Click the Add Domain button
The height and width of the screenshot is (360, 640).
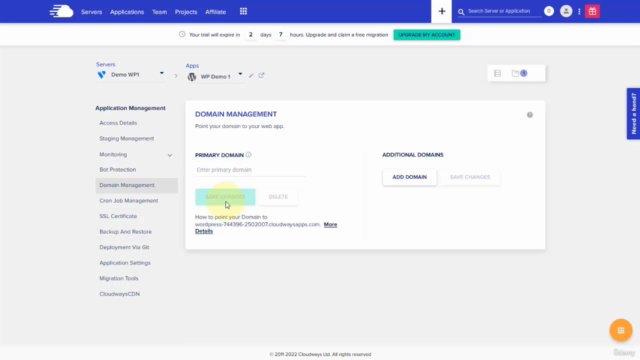tap(409, 177)
